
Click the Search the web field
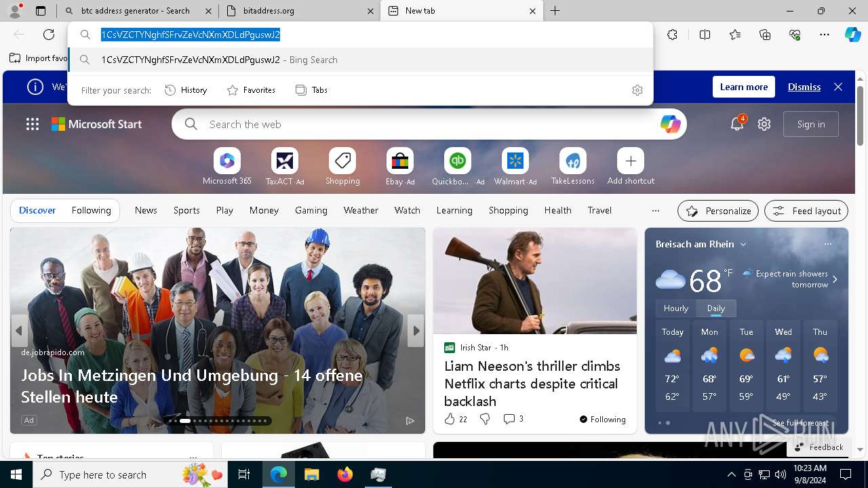[x=429, y=124]
